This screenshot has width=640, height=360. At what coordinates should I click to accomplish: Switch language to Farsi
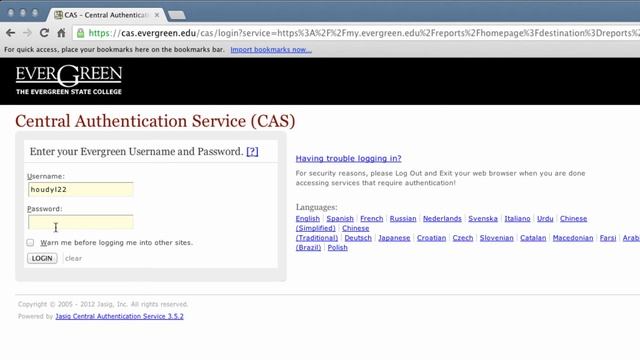608,238
